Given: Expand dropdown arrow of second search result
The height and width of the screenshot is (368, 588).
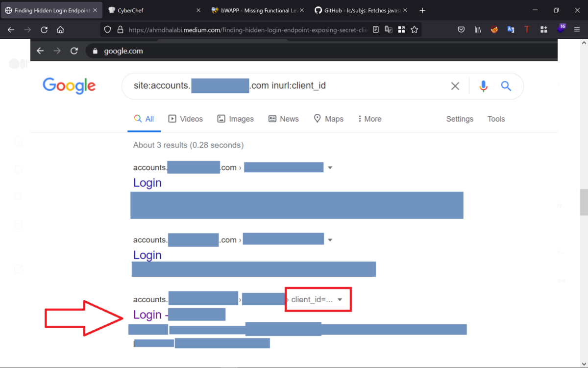Looking at the screenshot, I should click(330, 240).
